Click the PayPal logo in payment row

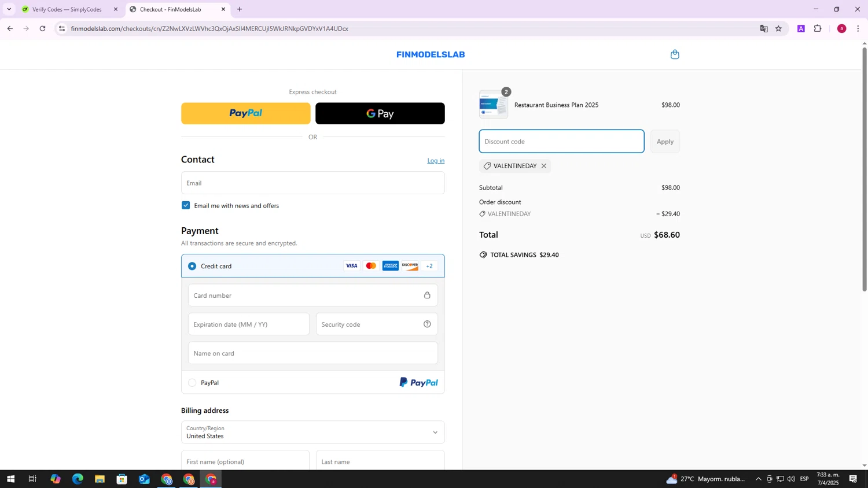point(418,383)
